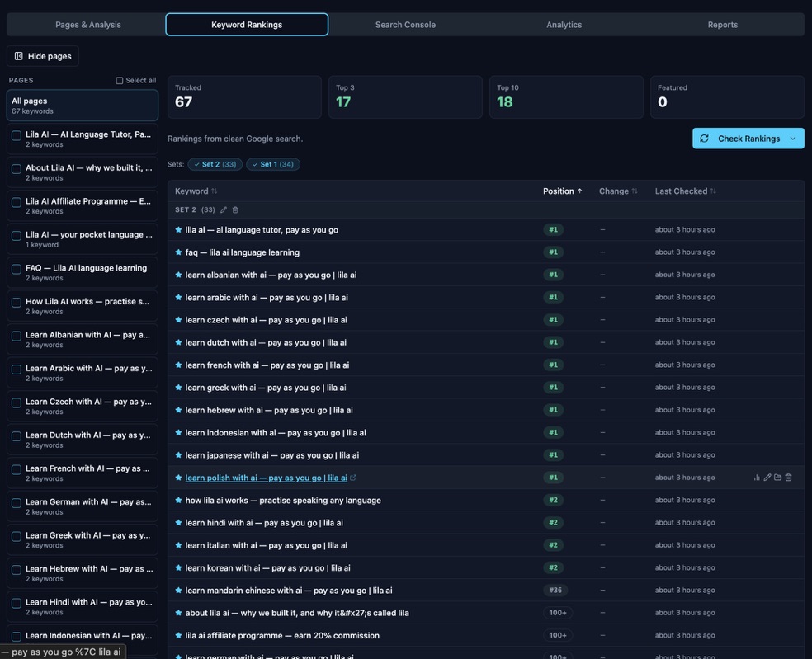Check the Learn French with AI page checkbox
Image resolution: width=812 pixels, height=659 pixels.
[17, 469]
